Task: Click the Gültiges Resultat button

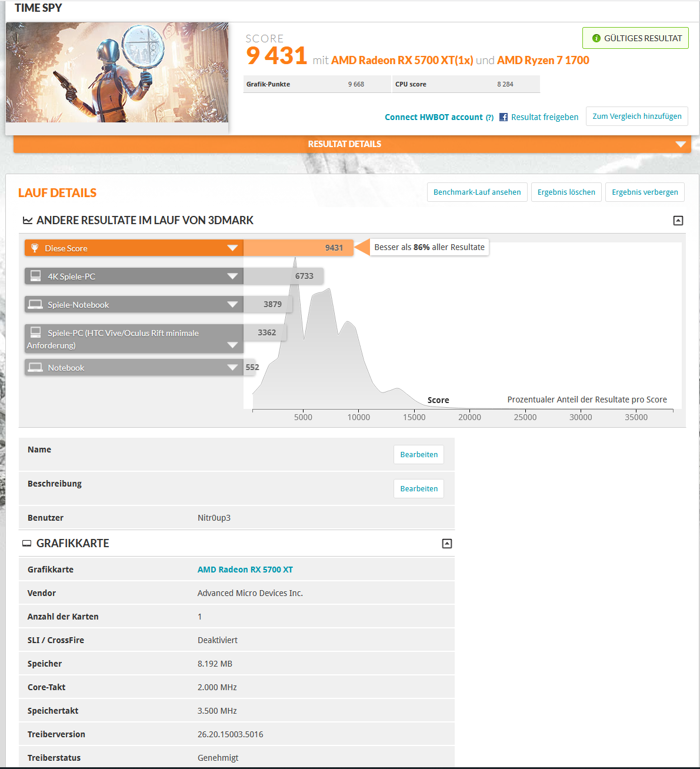Action: click(x=635, y=38)
